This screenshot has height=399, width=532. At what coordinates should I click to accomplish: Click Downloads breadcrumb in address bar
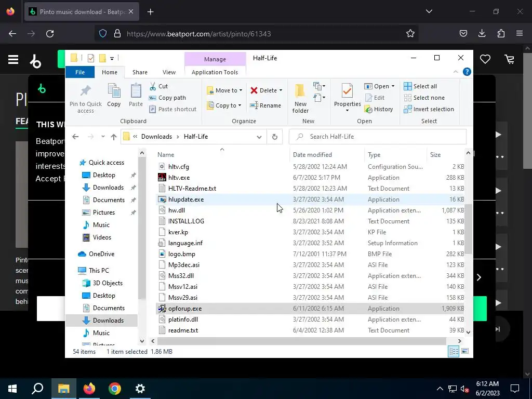click(x=156, y=137)
